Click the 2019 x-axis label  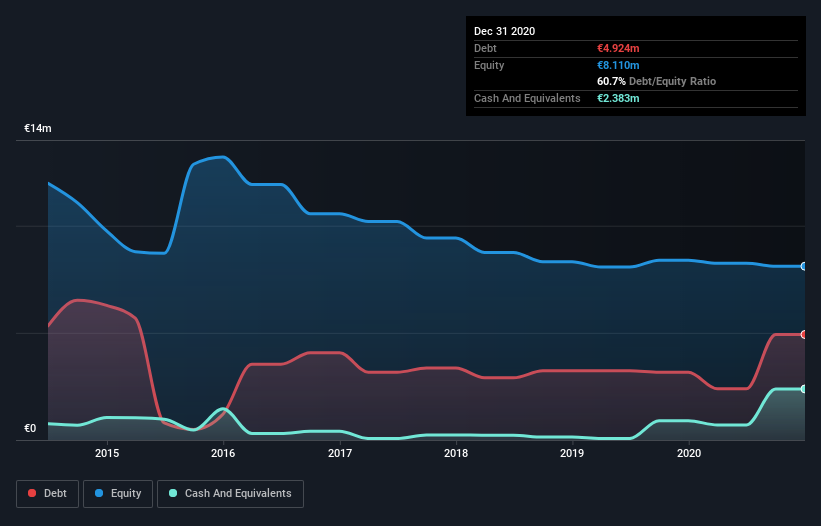572,453
